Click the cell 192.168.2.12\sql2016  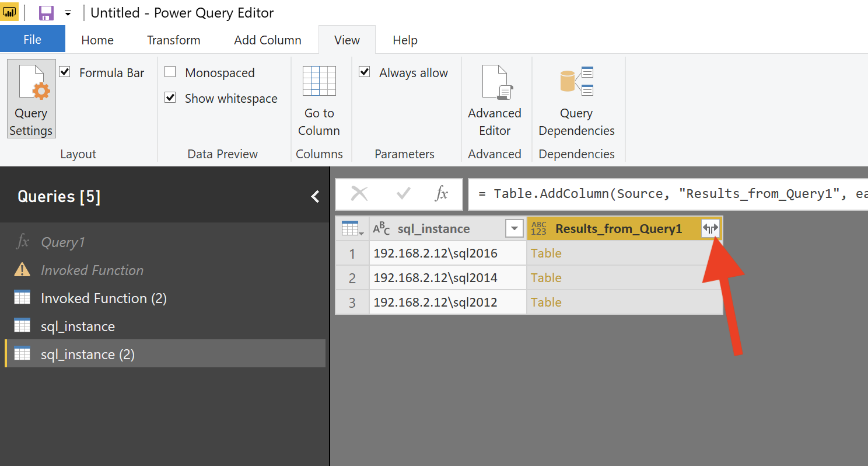click(448, 253)
